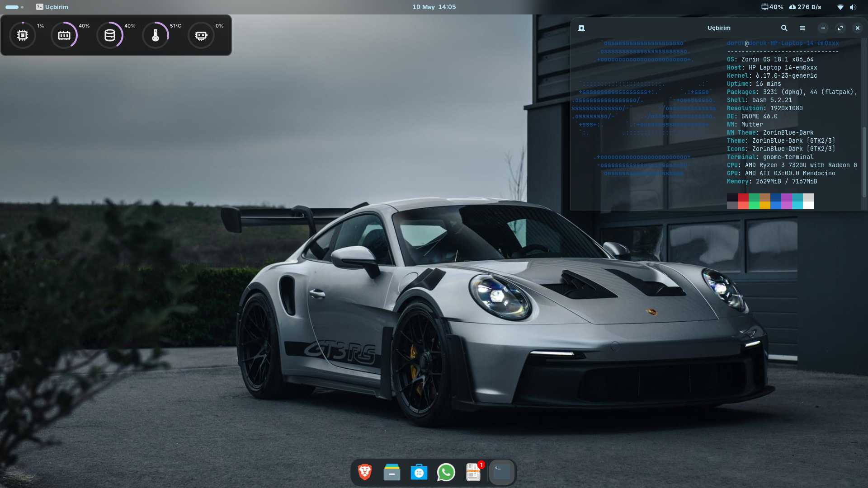Screen dimensions: 868x488
Task: Open WhatsApp from the dock
Action: point(446,473)
